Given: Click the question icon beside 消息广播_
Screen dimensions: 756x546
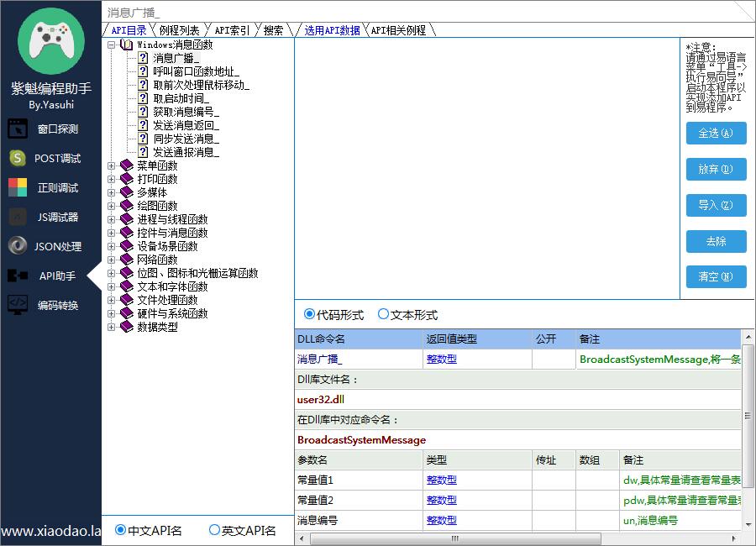Looking at the screenshot, I should click(143, 58).
